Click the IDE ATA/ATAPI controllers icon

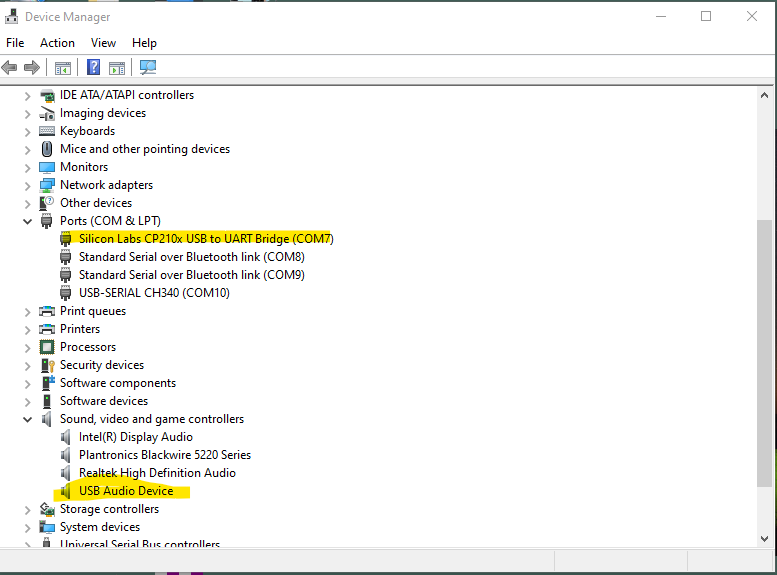47,95
